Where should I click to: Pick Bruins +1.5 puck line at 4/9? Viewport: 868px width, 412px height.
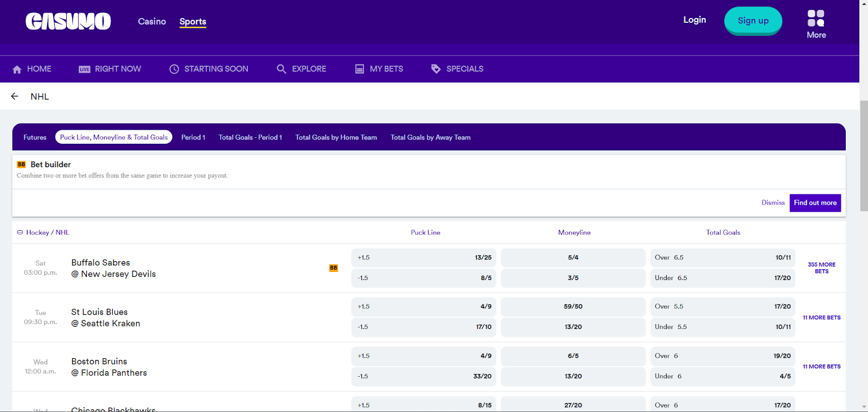tap(424, 356)
